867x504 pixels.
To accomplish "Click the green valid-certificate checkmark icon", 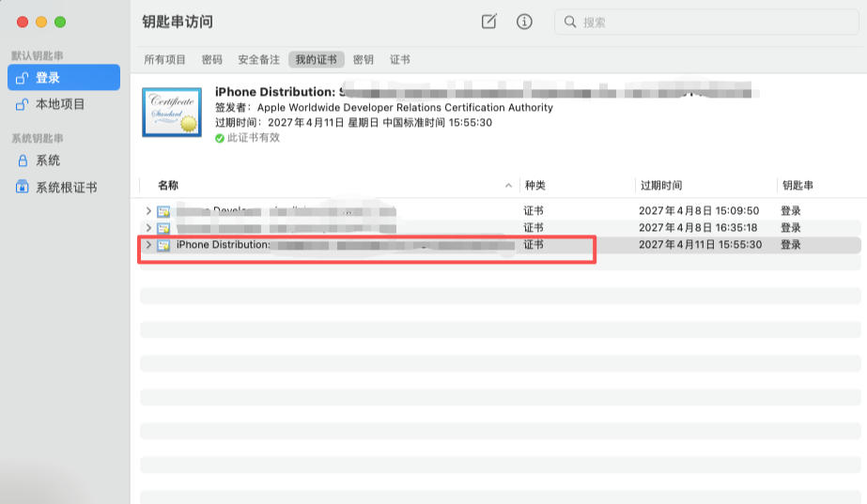I will pos(220,138).
